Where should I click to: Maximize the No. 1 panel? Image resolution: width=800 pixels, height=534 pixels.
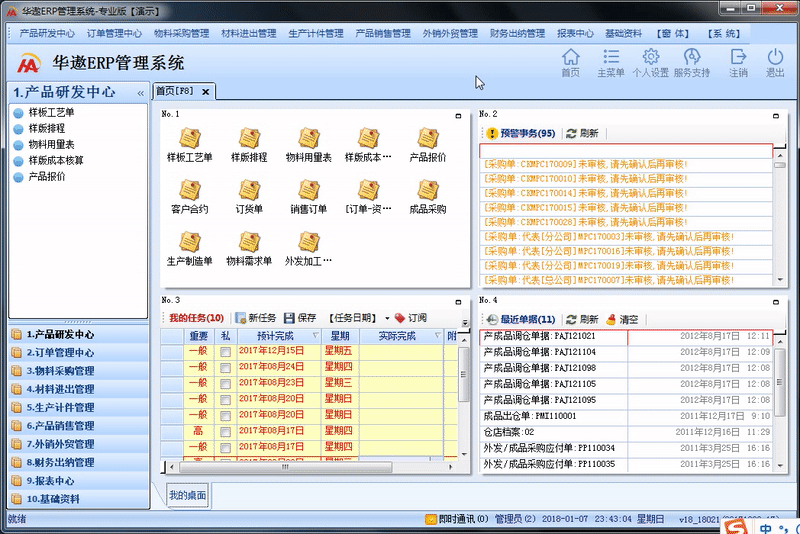click(458, 116)
